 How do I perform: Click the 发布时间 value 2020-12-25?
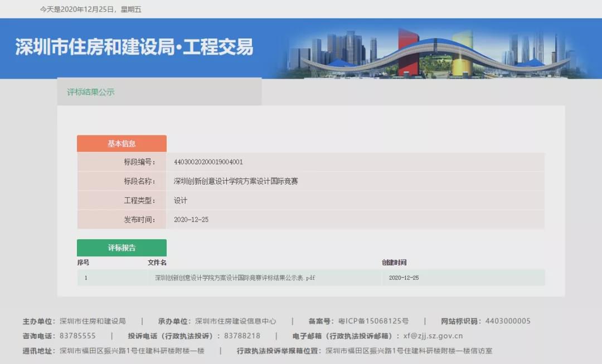191,220
